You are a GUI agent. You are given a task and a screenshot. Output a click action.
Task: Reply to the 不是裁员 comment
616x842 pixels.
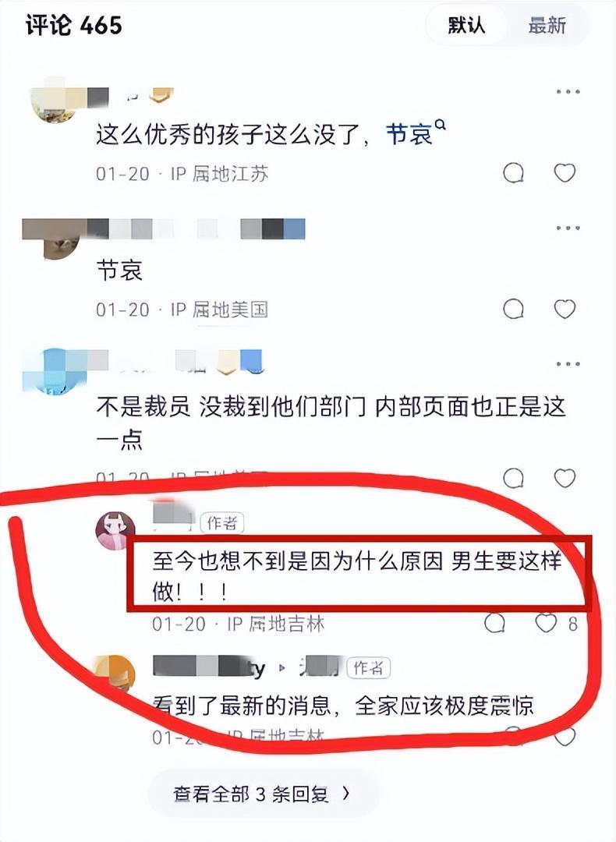pyautogui.click(x=513, y=477)
